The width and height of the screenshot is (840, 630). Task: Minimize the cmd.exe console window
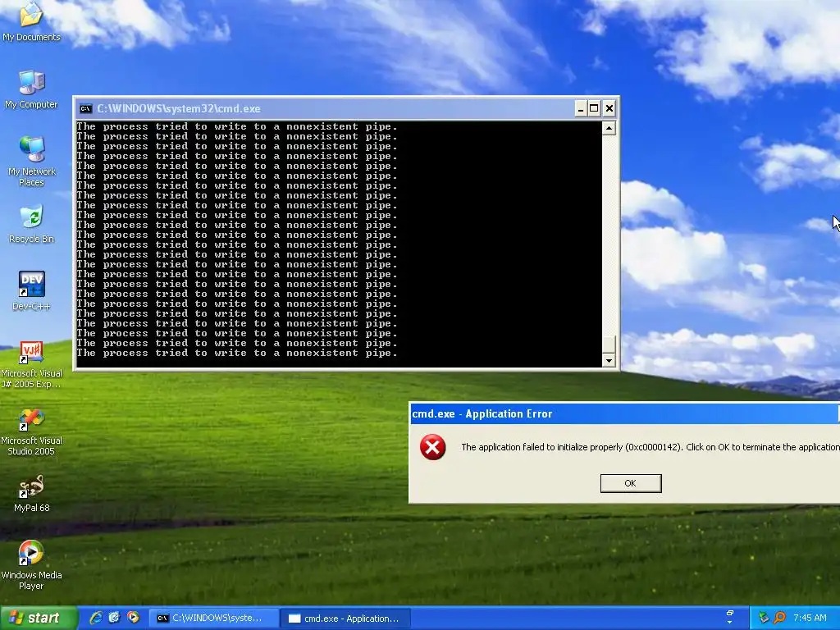580,109
